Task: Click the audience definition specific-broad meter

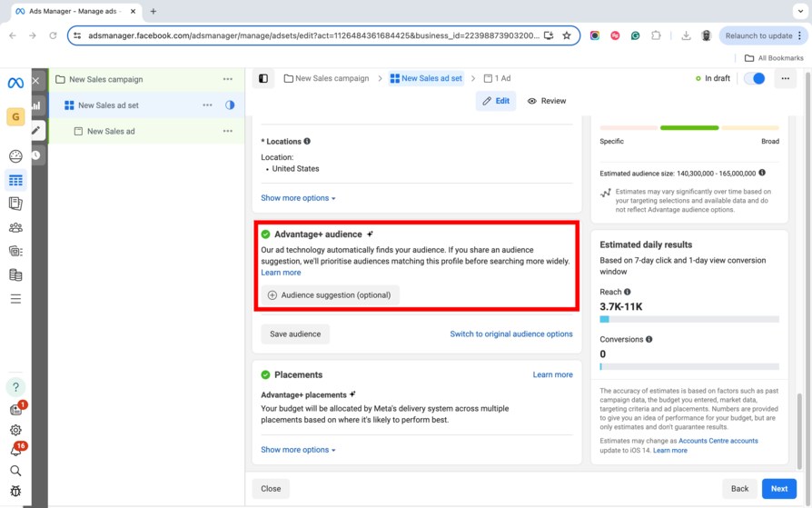Action: 689,127
